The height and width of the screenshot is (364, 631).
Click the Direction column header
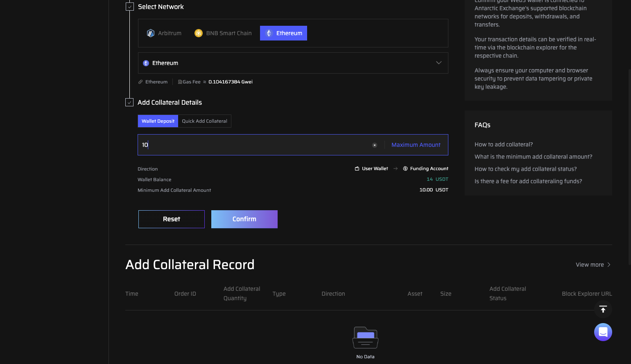(x=333, y=294)
